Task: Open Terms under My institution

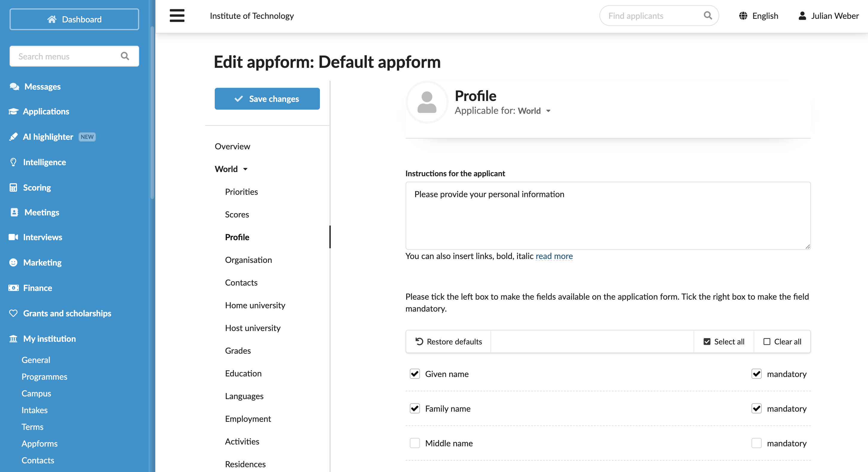Action: 32,427
